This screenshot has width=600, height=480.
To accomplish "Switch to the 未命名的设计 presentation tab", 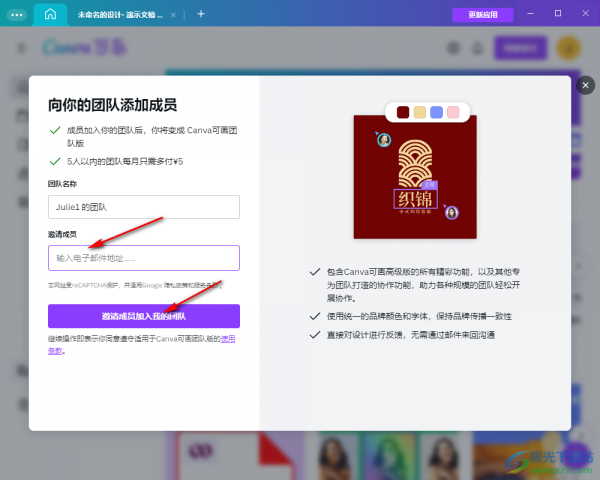I will tap(119, 15).
